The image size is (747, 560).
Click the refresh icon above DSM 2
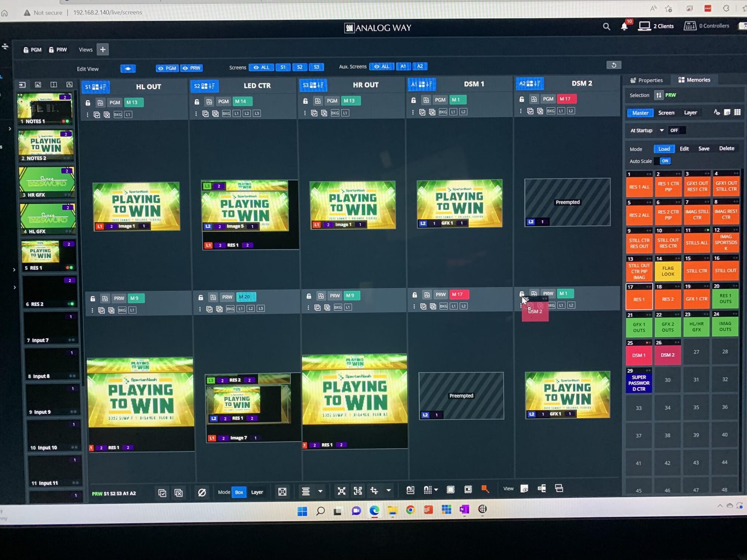[614, 65]
